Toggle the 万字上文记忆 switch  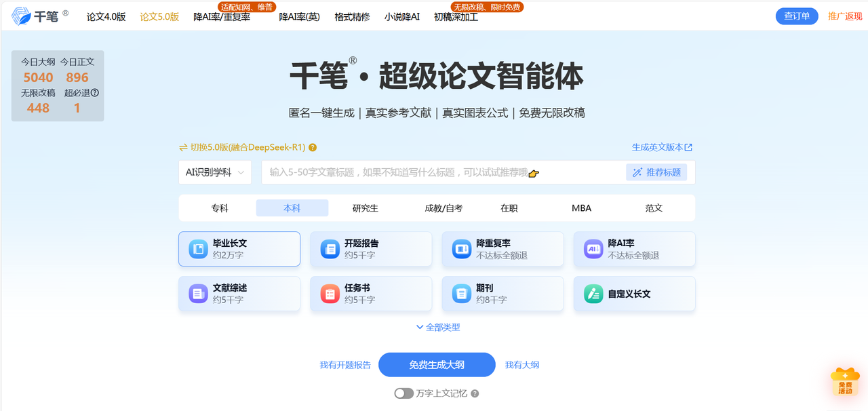tap(403, 393)
